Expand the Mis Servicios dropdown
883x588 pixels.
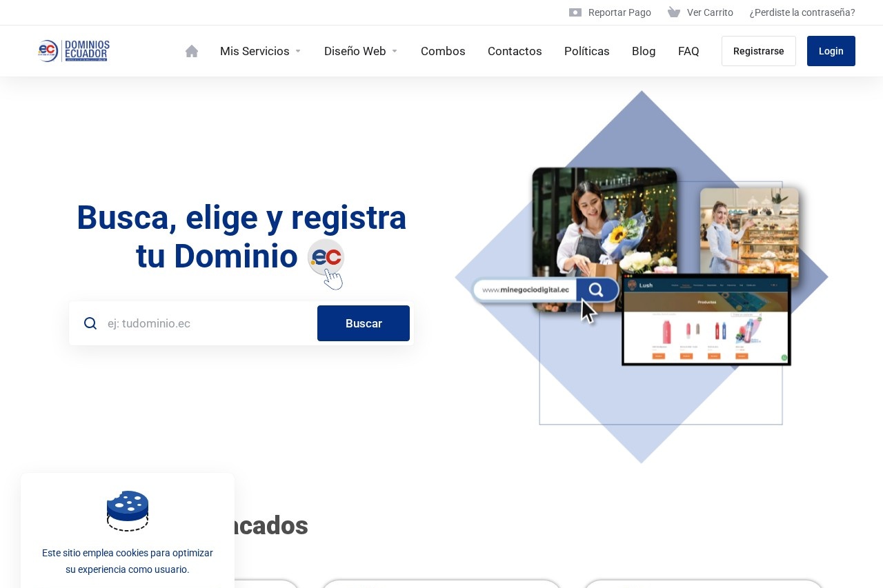pos(255,51)
